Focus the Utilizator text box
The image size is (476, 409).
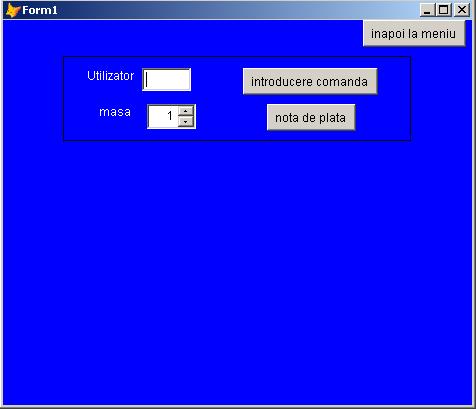tap(167, 80)
